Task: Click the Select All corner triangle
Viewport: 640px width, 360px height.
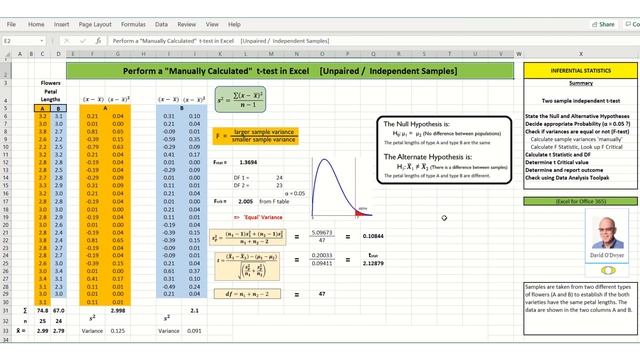Action: [7, 54]
